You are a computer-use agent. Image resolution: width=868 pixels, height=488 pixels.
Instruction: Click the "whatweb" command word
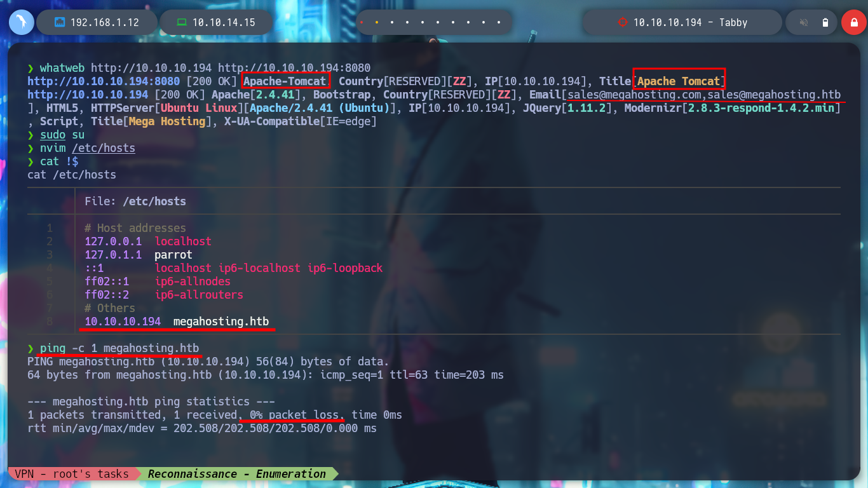tap(62, 67)
